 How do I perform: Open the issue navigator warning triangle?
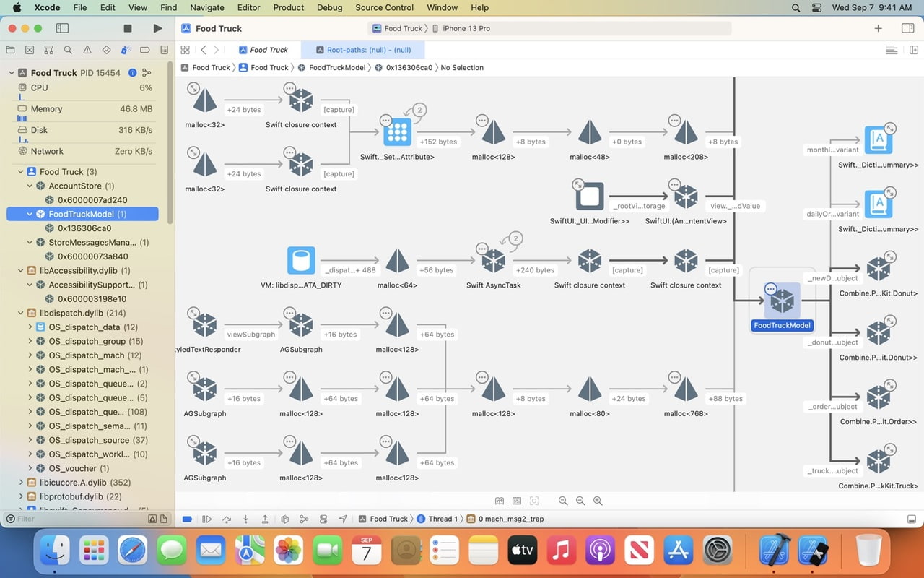pyautogui.click(x=88, y=51)
